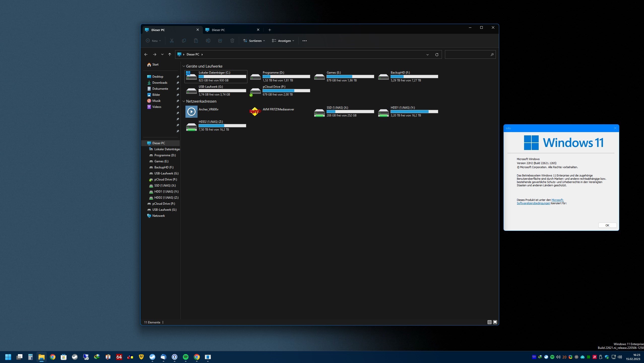
Task: Open AVM FRITZ!Mediaserver icon
Action: [x=255, y=111]
